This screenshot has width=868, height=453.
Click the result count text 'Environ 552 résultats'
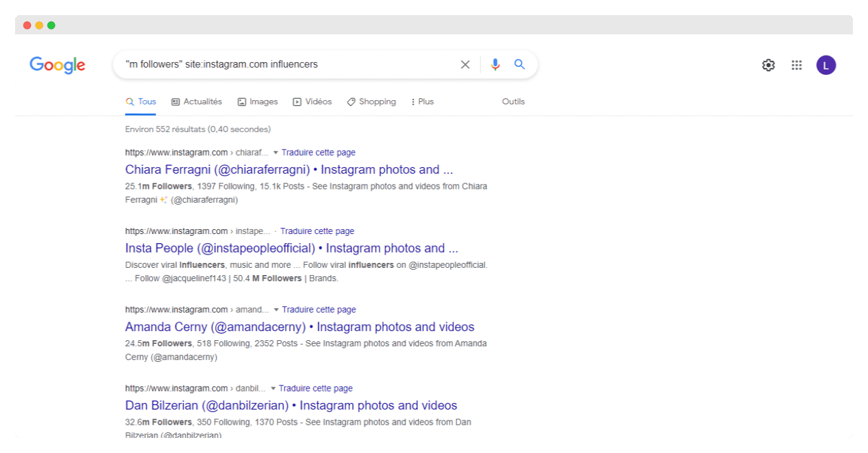(x=165, y=129)
